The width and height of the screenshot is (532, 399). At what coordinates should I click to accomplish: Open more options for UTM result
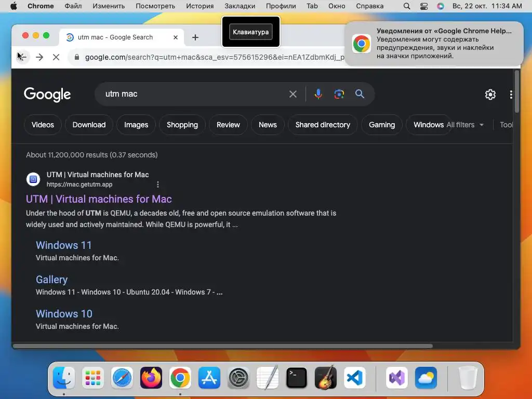(x=158, y=184)
